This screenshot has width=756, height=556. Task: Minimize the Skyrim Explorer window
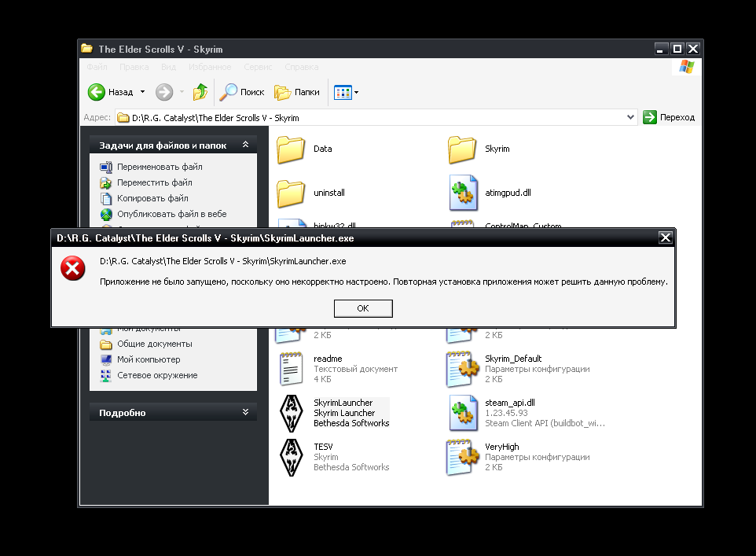pyautogui.click(x=661, y=49)
